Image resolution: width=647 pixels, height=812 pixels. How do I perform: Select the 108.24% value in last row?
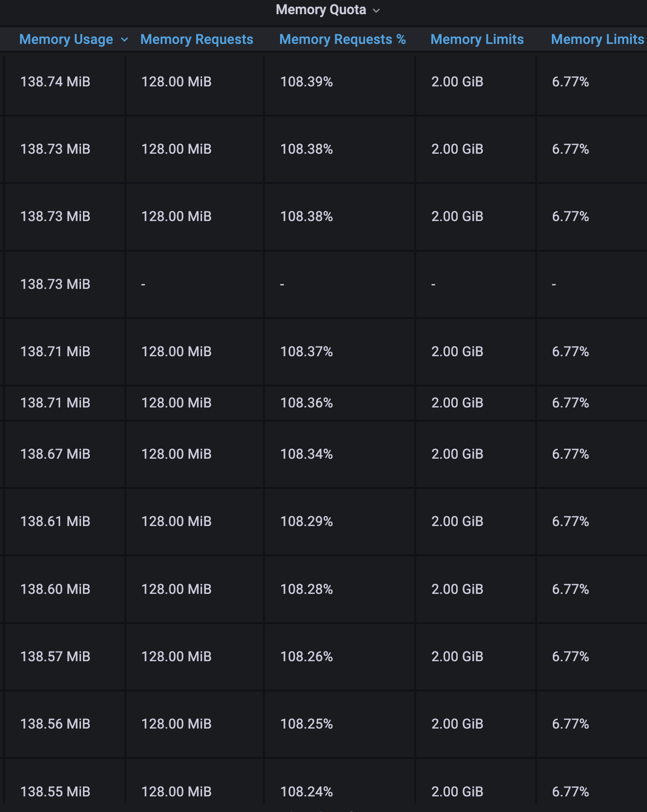point(306,792)
